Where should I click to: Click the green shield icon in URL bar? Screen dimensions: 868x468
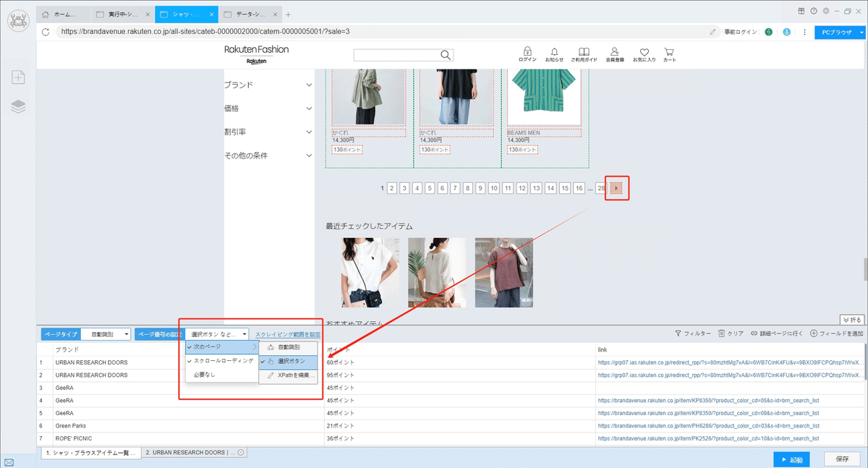pos(768,32)
